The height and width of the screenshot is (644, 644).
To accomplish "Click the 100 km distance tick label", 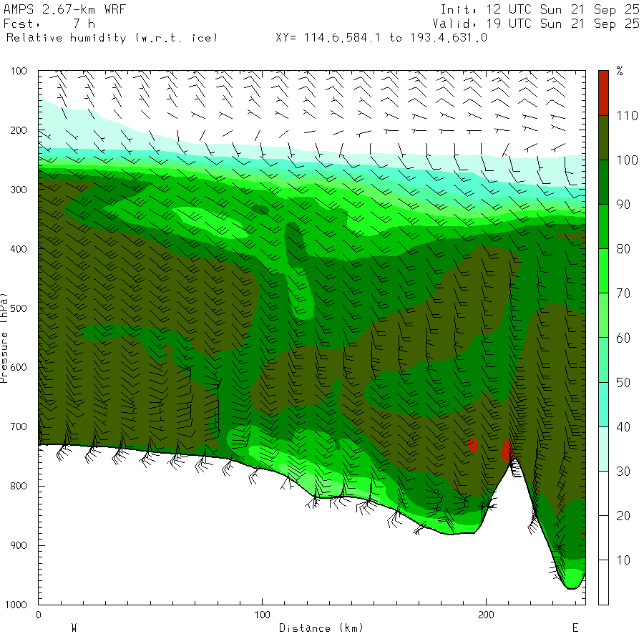I will pos(262,615).
